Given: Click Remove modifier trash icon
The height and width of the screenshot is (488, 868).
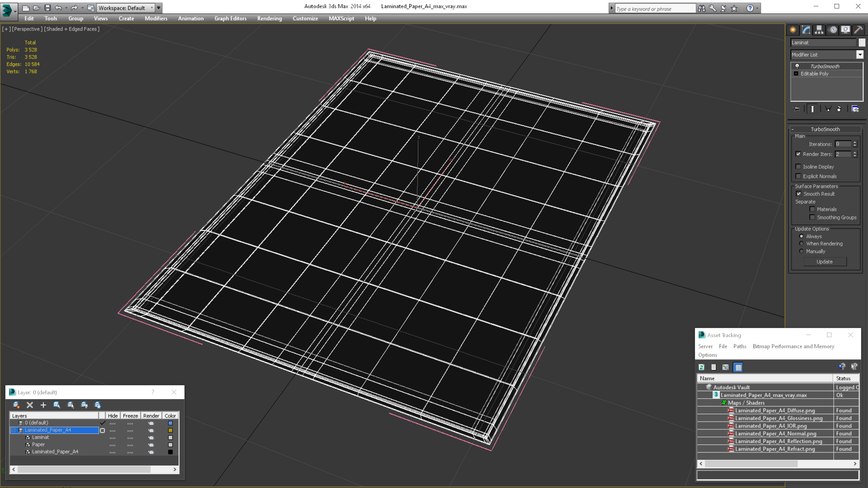Looking at the screenshot, I should [839, 109].
